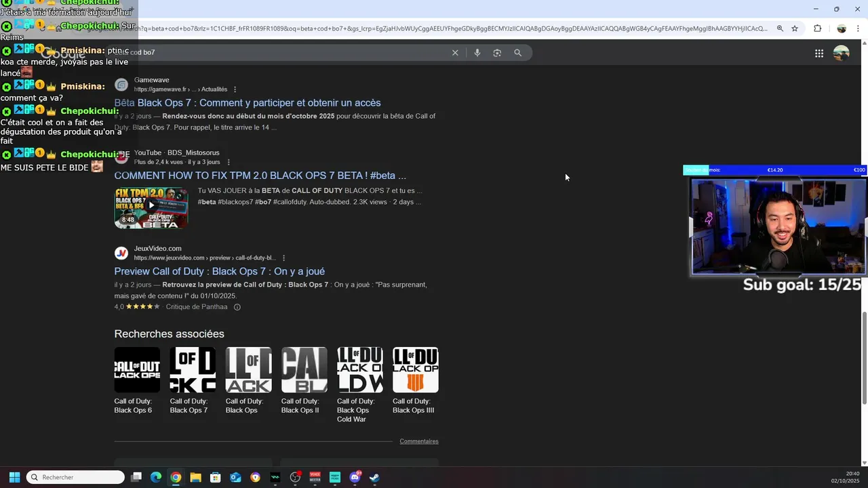Viewport: 868px width, 488px height.
Task: Clear the Google search box text
Action: tap(455, 53)
